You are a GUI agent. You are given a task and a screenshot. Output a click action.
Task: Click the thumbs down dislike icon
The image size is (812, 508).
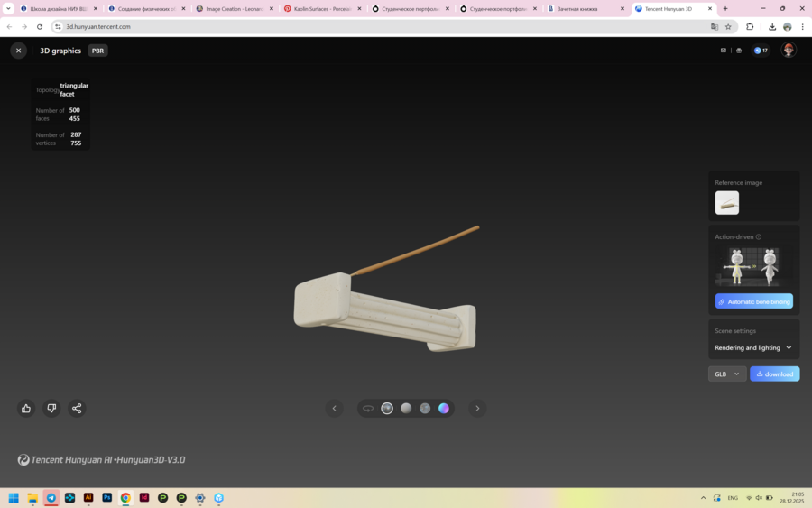[51, 409]
